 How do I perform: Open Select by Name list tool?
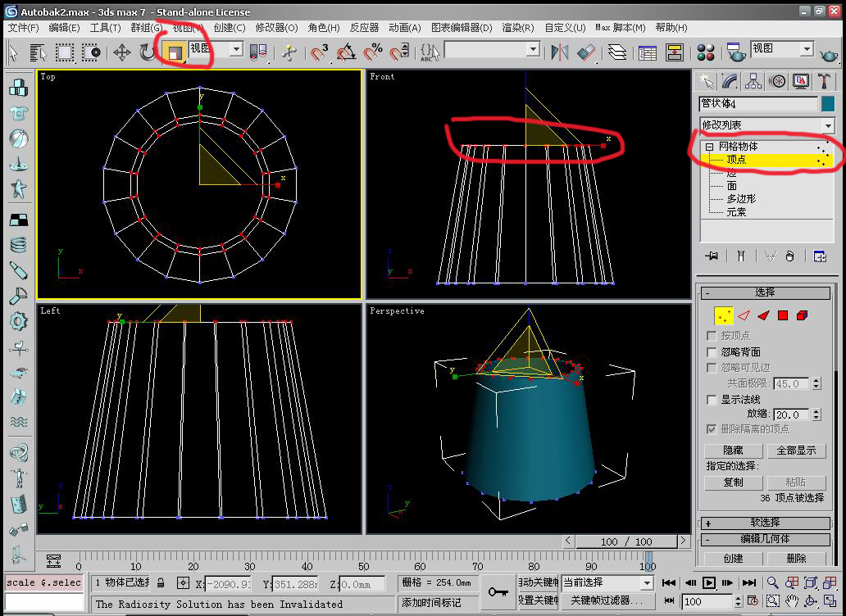tap(39, 52)
